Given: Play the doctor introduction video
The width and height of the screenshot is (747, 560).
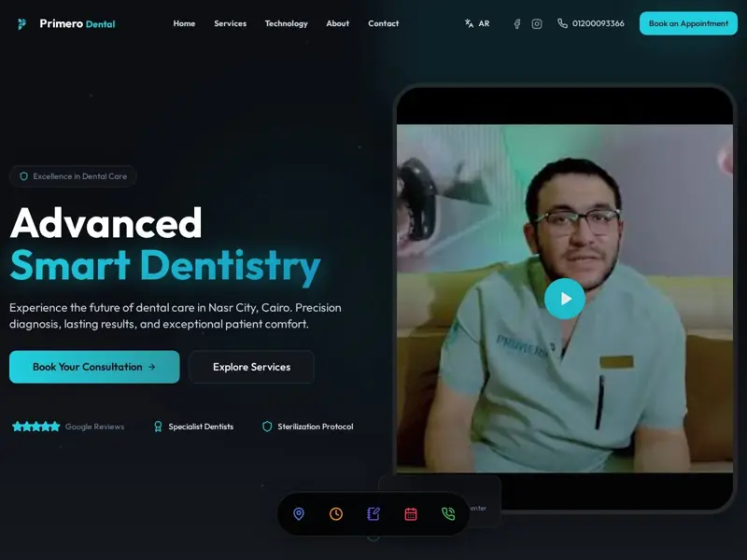Looking at the screenshot, I should tap(565, 299).
